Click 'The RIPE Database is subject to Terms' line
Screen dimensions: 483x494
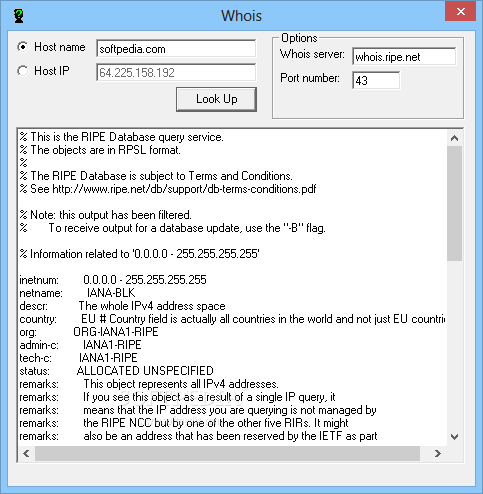[x=156, y=176]
